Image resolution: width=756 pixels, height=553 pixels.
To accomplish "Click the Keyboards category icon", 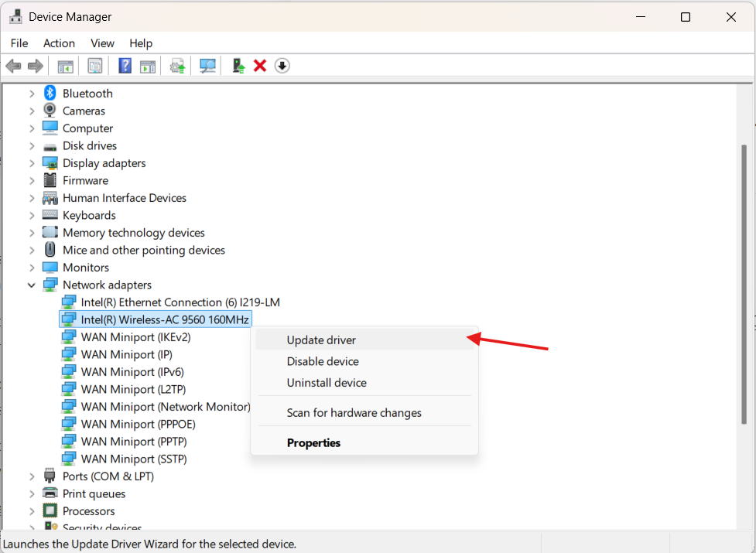I will (x=50, y=215).
